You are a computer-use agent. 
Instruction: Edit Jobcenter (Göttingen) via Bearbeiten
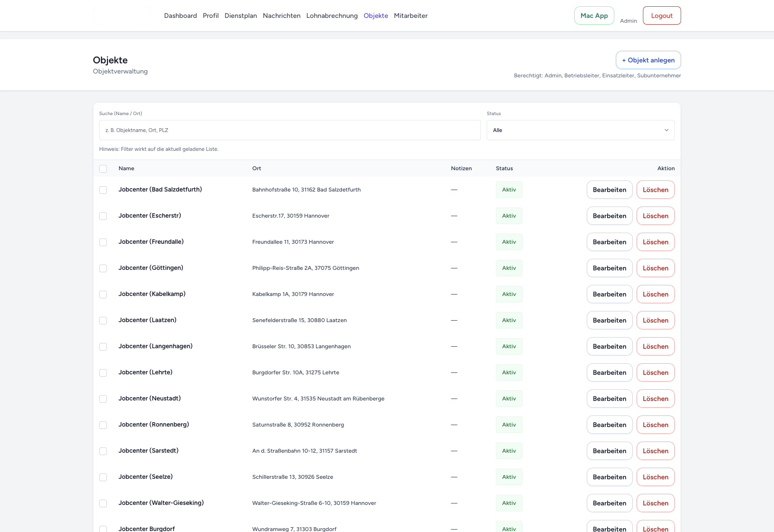point(609,268)
